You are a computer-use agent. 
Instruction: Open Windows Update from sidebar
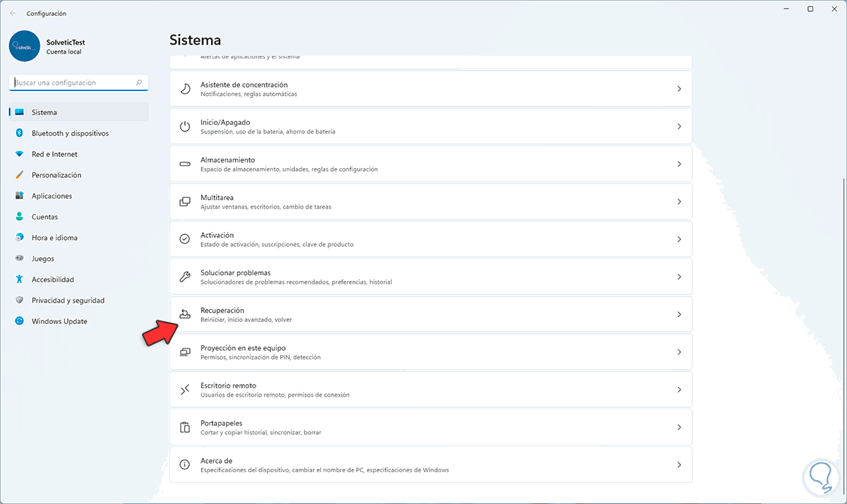click(59, 321)
